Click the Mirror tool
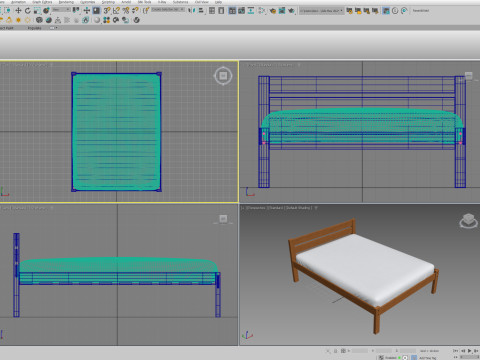 point(192,11)
